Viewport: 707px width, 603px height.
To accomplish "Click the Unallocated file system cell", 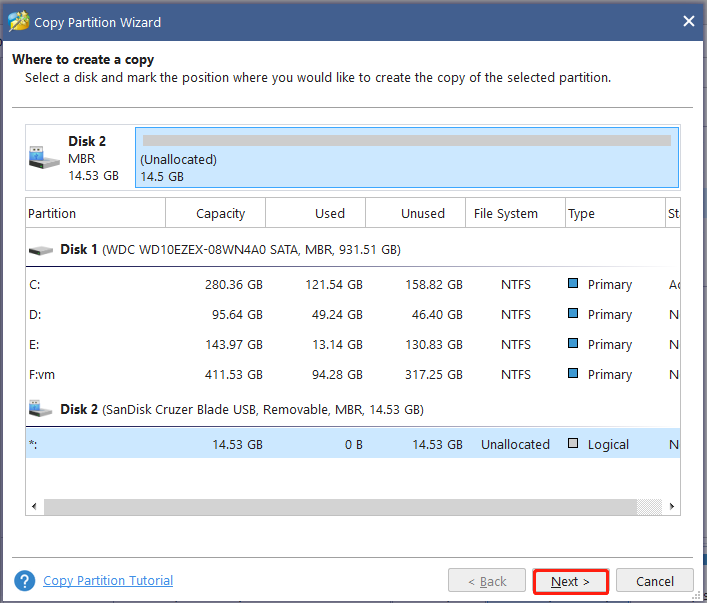I will pyautogui.click(x=515, y=445).
